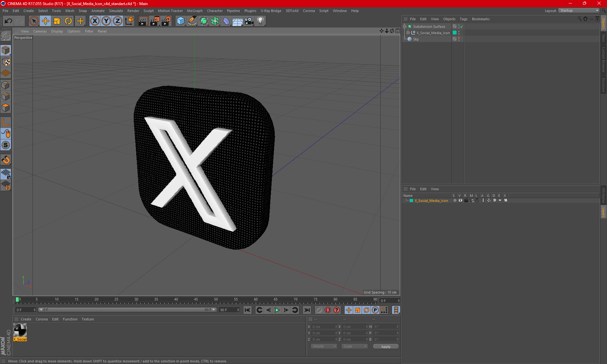Toggle Y axis lock
This screenshot has height=364, width=607.
click(106, 21)
